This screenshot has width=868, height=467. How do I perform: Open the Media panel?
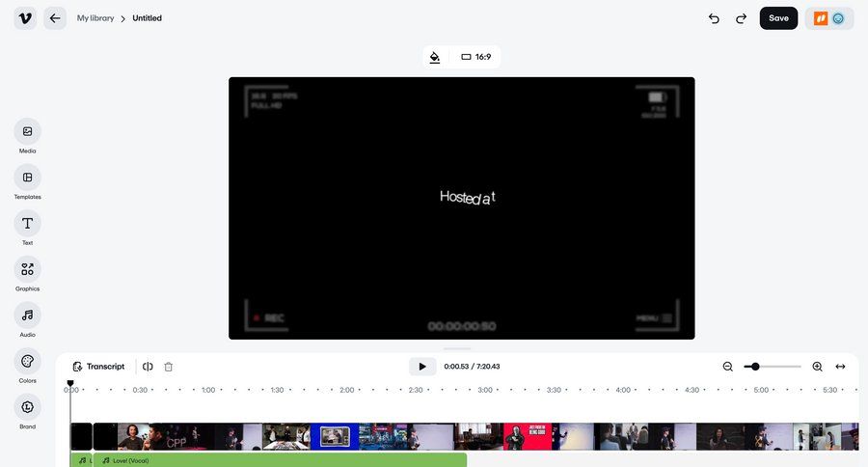pos(27,131)
